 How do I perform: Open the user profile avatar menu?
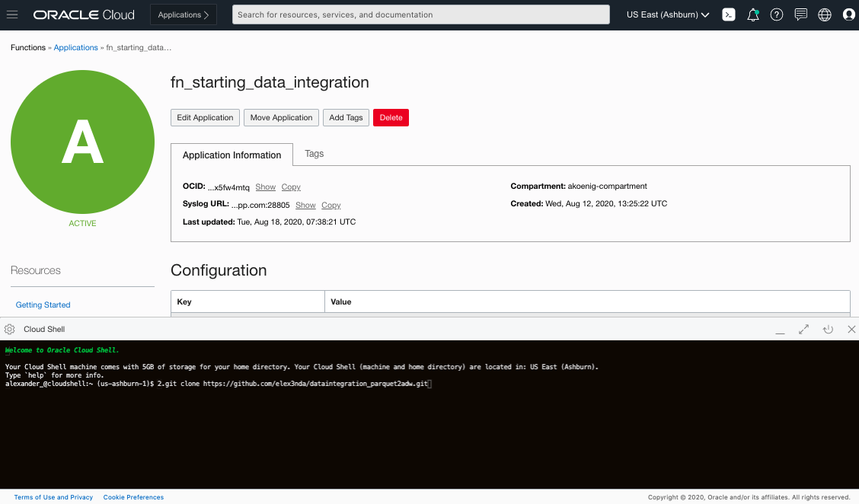[x=848, y=14]
